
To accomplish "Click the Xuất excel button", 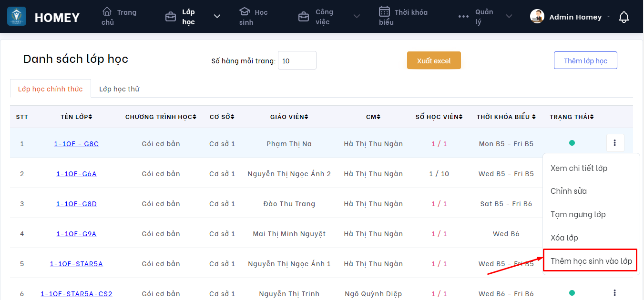I will (434, 60).
